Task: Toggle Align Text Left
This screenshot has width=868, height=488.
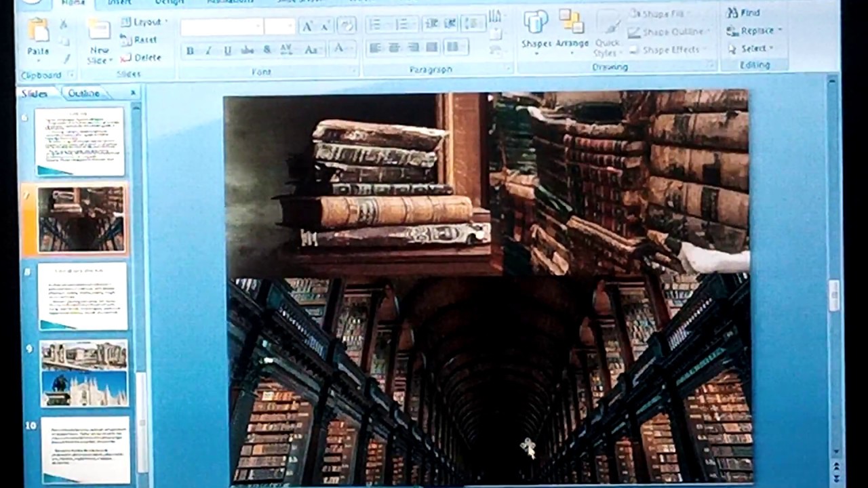Action: 375,47
